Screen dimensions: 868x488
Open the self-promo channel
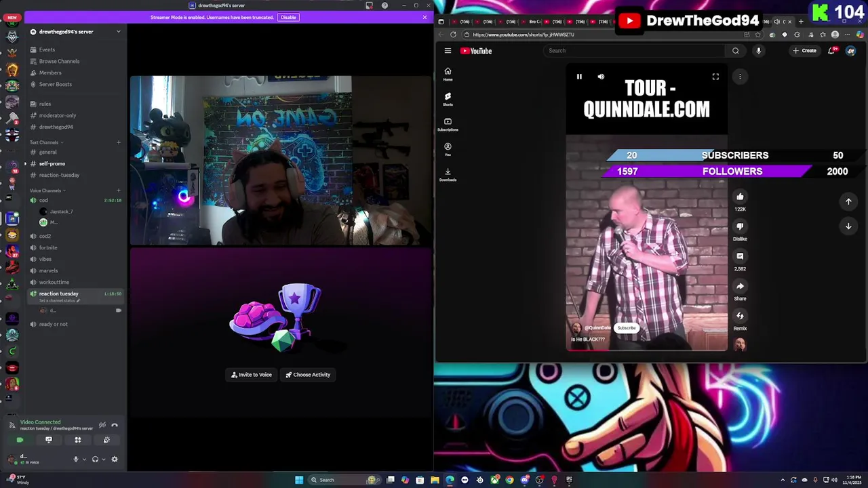(x=75, y=163)
